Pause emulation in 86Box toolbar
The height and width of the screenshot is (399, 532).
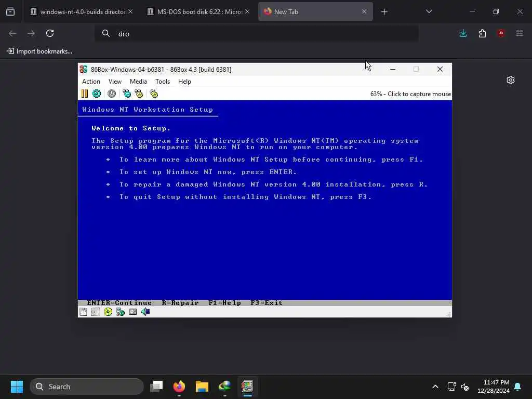85,94
